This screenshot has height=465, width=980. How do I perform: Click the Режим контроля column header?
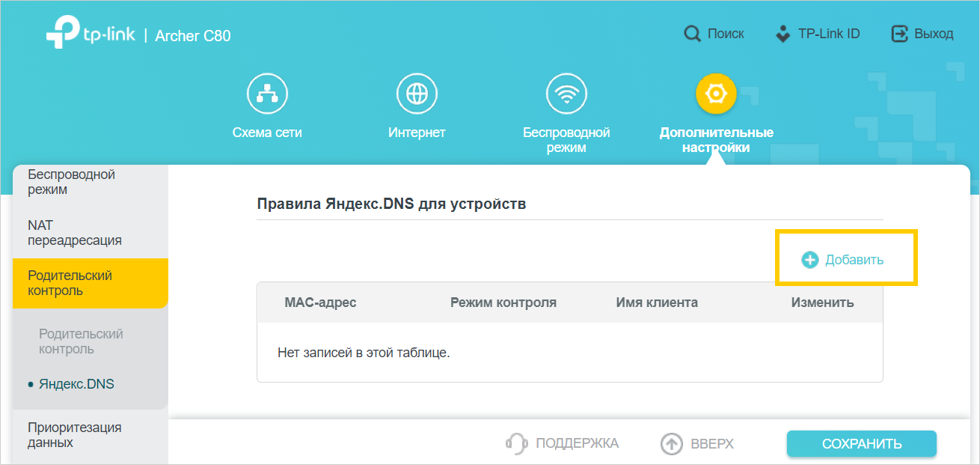503,303
